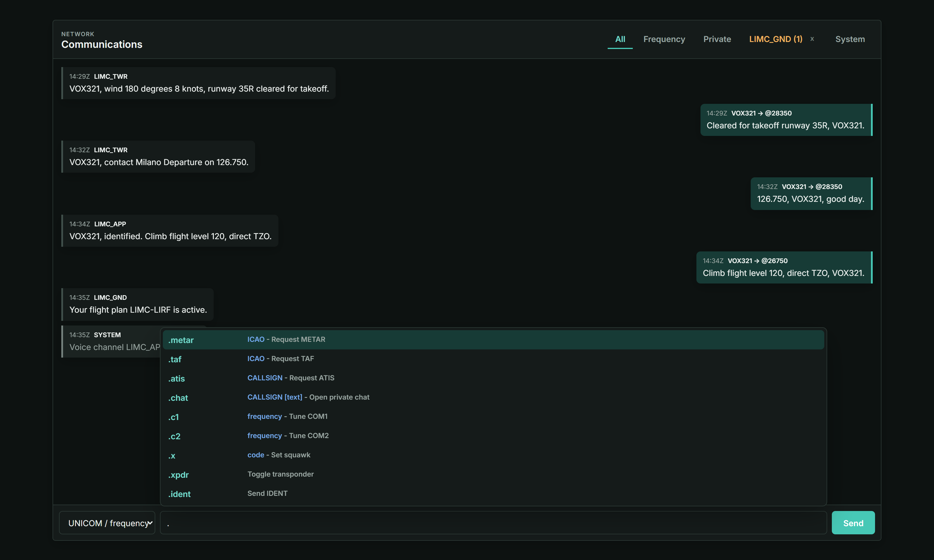Click the reply "126.750, VOX321, good day."
This screenshot has width=934, height=560.
click(x=812, y=194)
